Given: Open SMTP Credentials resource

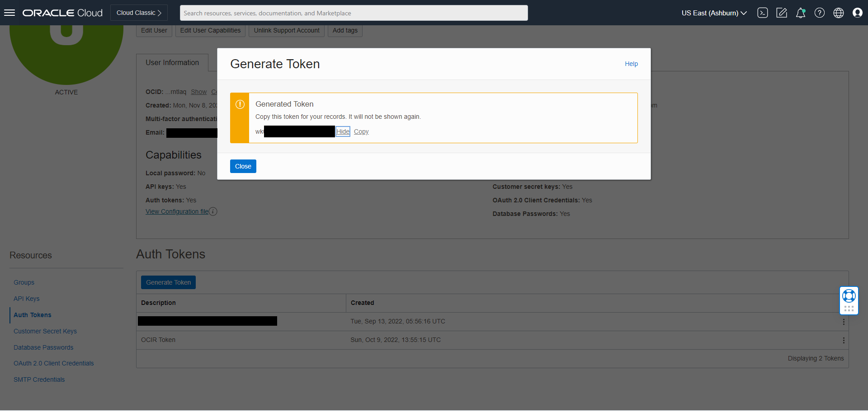Looking at the screenshot, I should click(39, 379).
